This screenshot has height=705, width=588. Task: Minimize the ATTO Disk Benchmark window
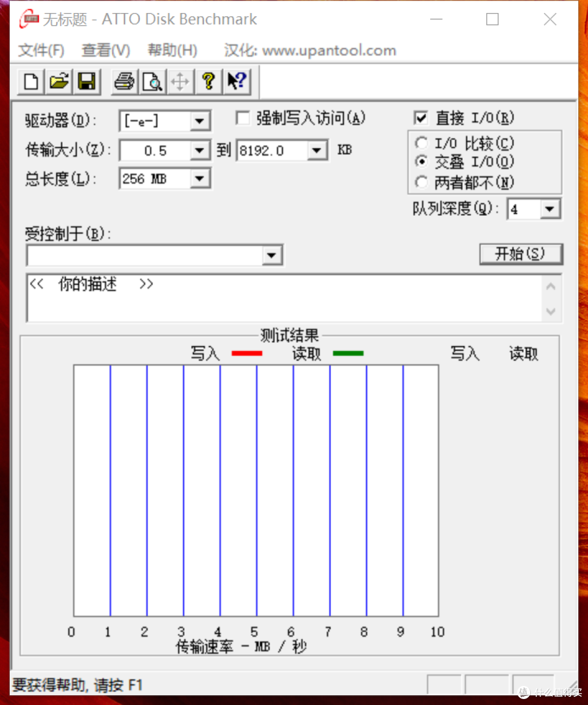tap(436, 20)
